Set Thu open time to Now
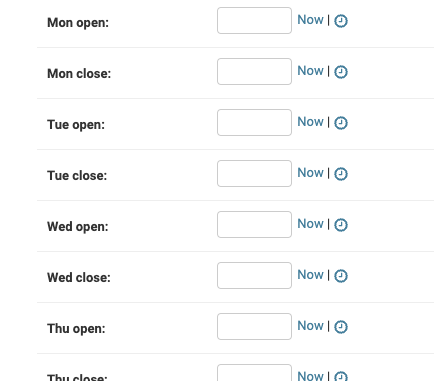Screen dimensions: 434x381 [x=310, y=326]
